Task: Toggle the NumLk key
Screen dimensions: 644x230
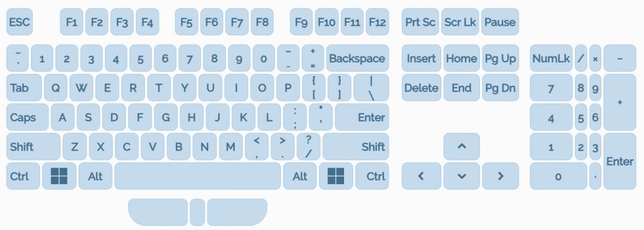Action: [x=551, y=58]
